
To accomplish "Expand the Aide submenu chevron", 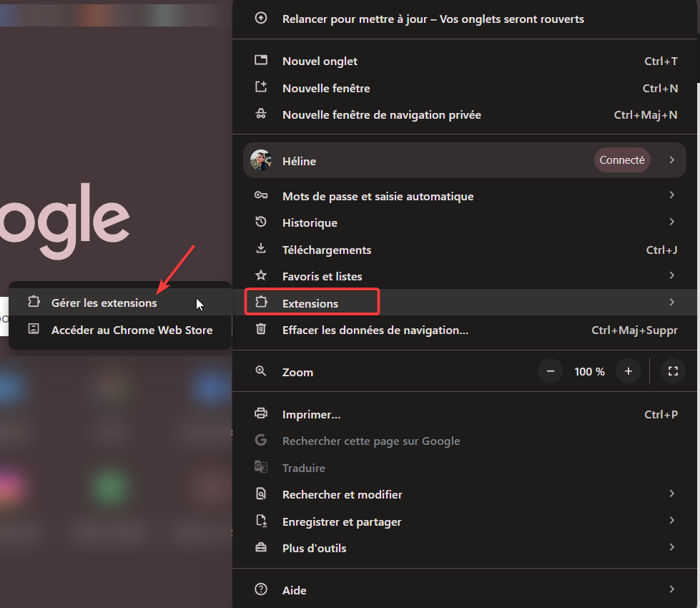I will [x=672, y=589].
